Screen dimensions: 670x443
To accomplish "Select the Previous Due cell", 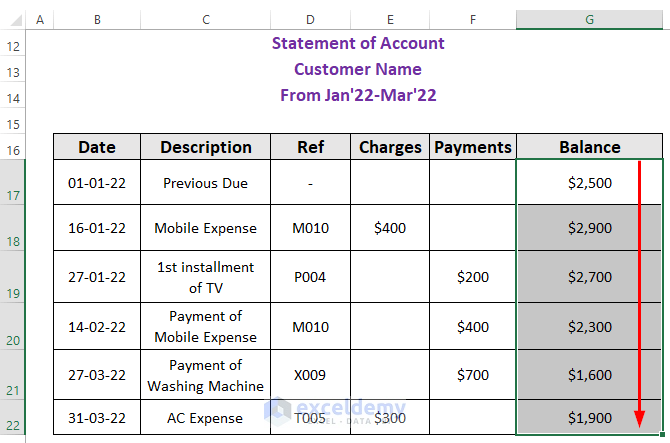I will click(x=206, y=183).
